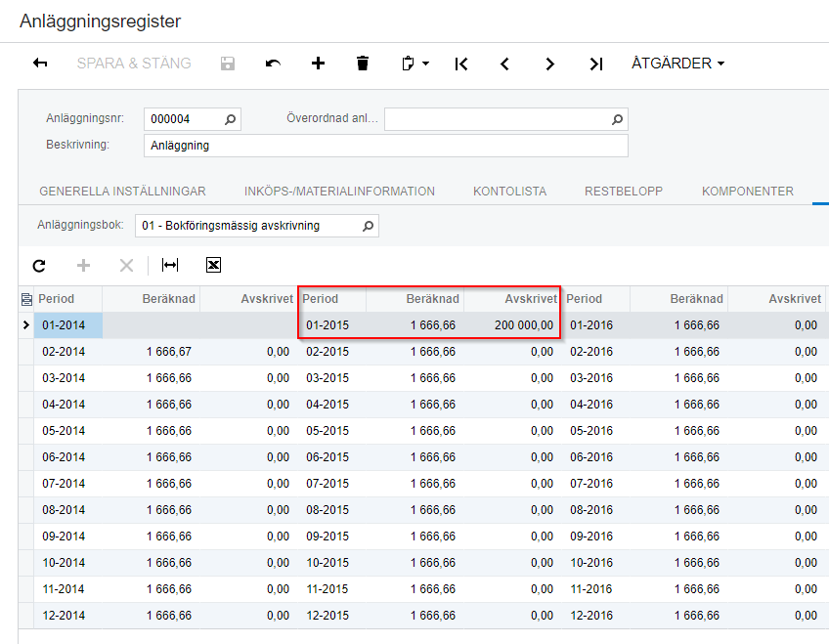Open the clipboard dropdown arrow

425,64
